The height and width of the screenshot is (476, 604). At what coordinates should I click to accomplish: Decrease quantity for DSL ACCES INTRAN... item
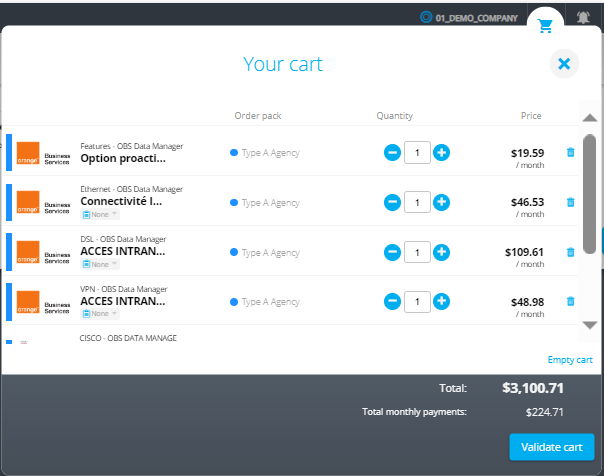(x=392, y=252)
